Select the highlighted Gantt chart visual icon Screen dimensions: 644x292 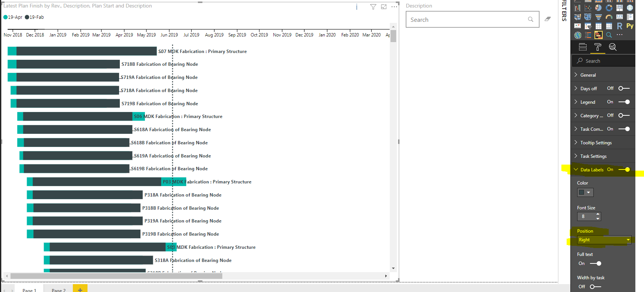599,35
